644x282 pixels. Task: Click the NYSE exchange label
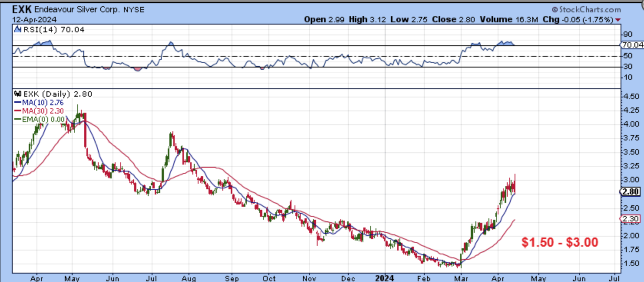pyautogui.click(x=134, y=10)
